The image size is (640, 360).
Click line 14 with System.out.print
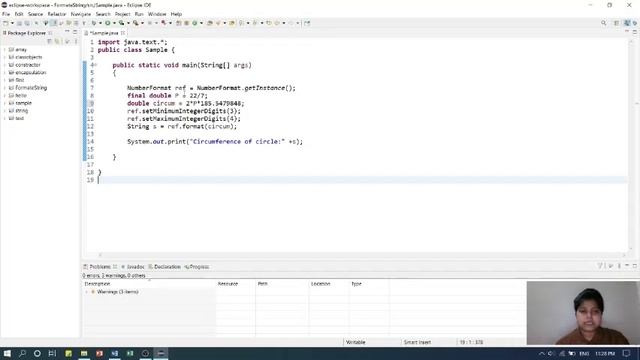215,142
